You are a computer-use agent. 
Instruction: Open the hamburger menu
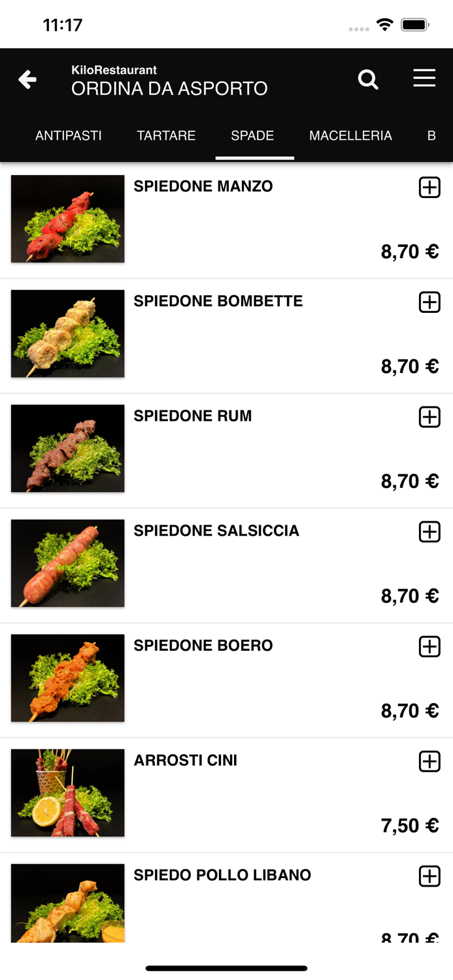(x=424, y=78)
